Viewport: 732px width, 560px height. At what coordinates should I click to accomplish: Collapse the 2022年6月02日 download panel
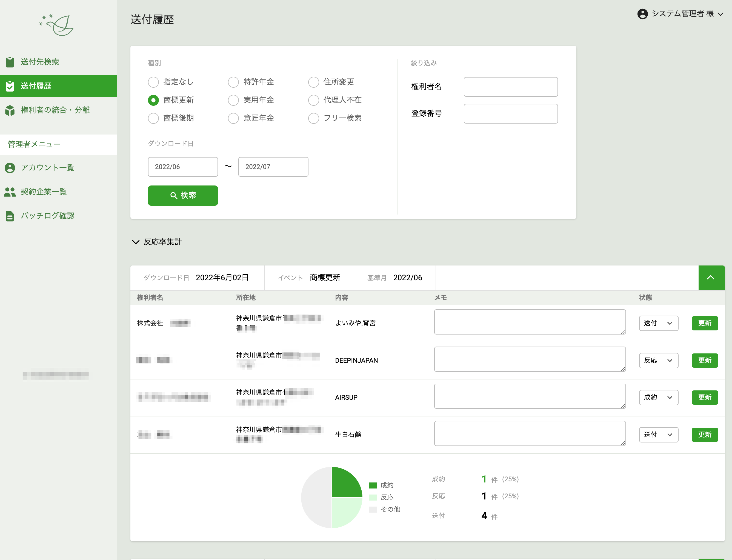711,278
